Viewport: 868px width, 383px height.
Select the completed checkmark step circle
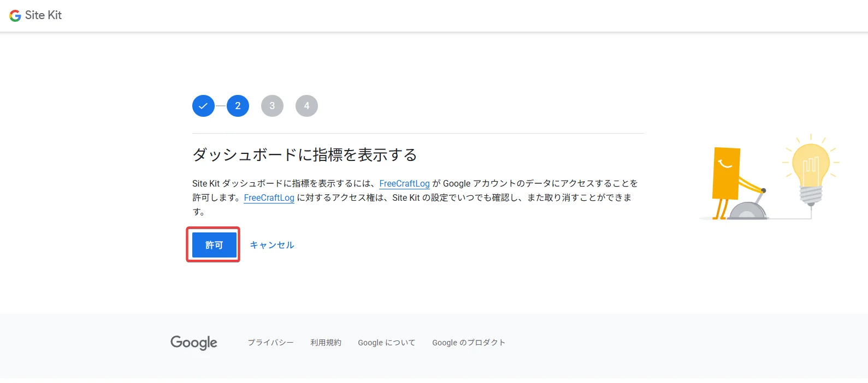203,106
